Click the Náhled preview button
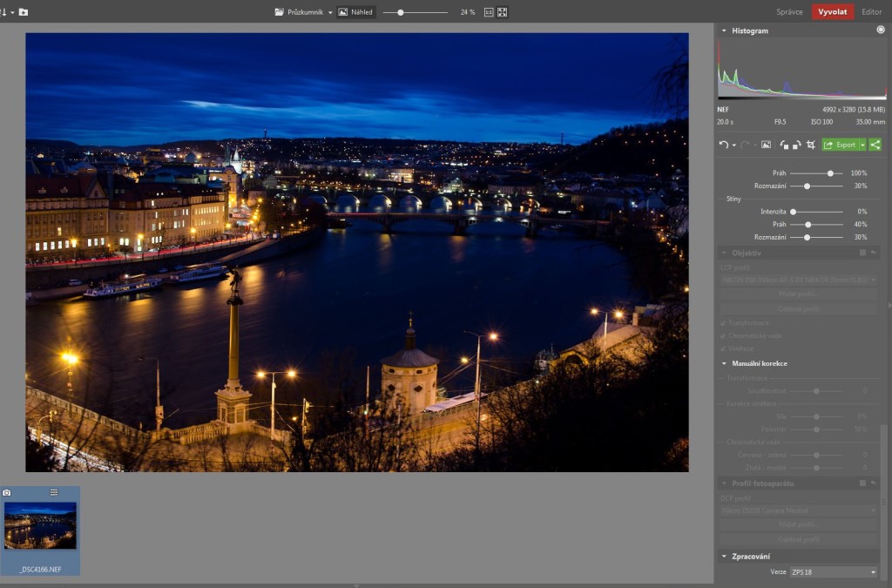892x588 pixels. point(355,12)
